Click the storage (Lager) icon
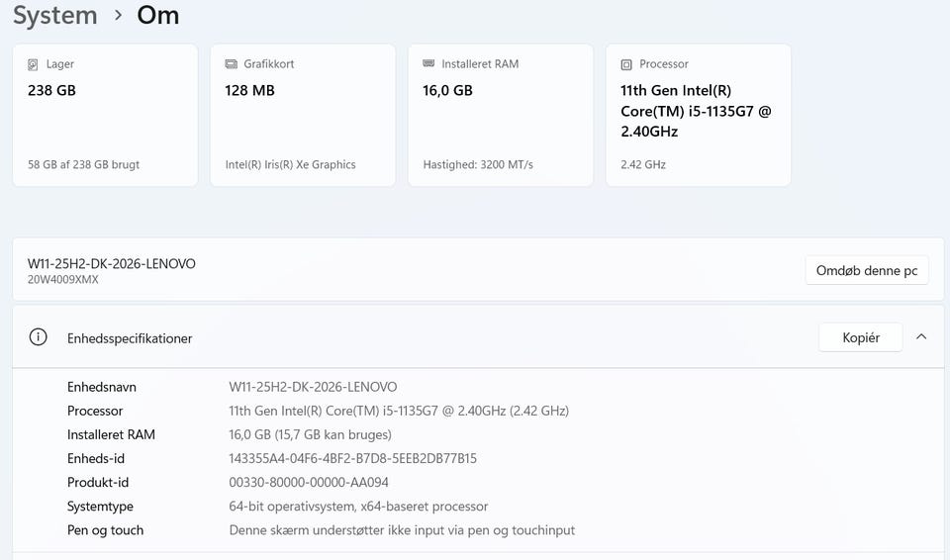This screenshot has height=560, width=950. (33, 64)
